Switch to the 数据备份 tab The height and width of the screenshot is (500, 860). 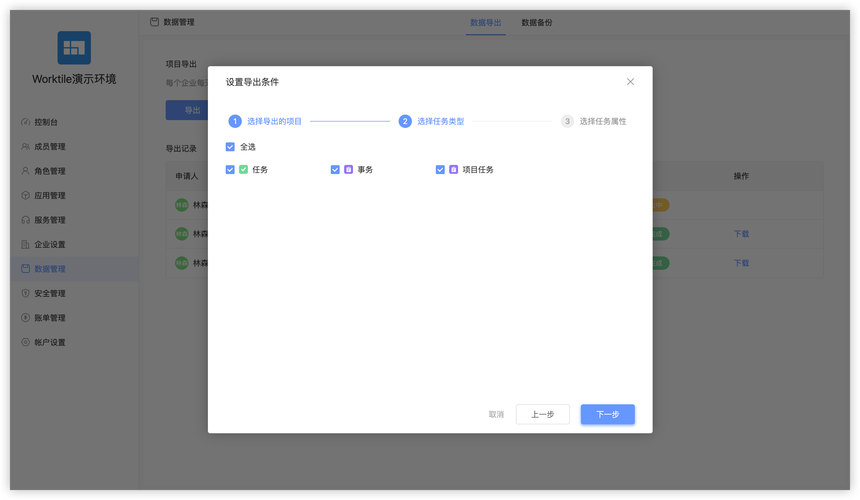[536, 22]
